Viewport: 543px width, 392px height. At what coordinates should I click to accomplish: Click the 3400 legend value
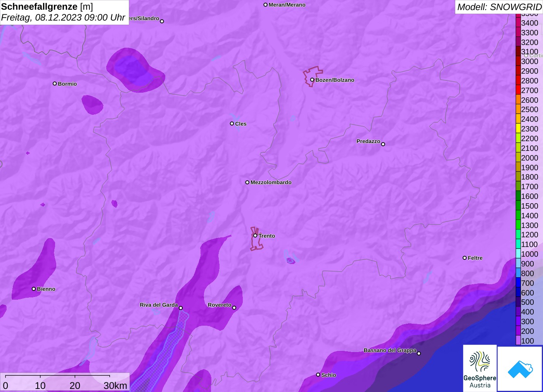pyautogui.click(x=529, y=23)
